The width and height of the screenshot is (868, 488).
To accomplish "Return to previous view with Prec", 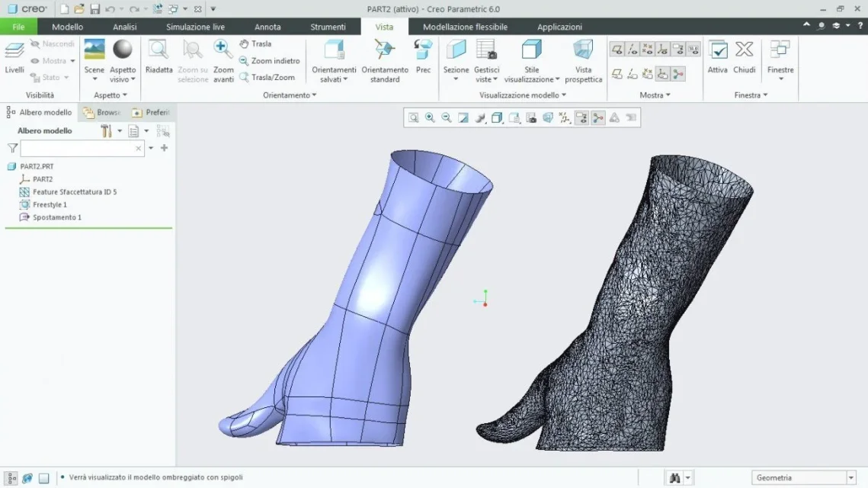I will pyautogui.click(x=423, y=57).
